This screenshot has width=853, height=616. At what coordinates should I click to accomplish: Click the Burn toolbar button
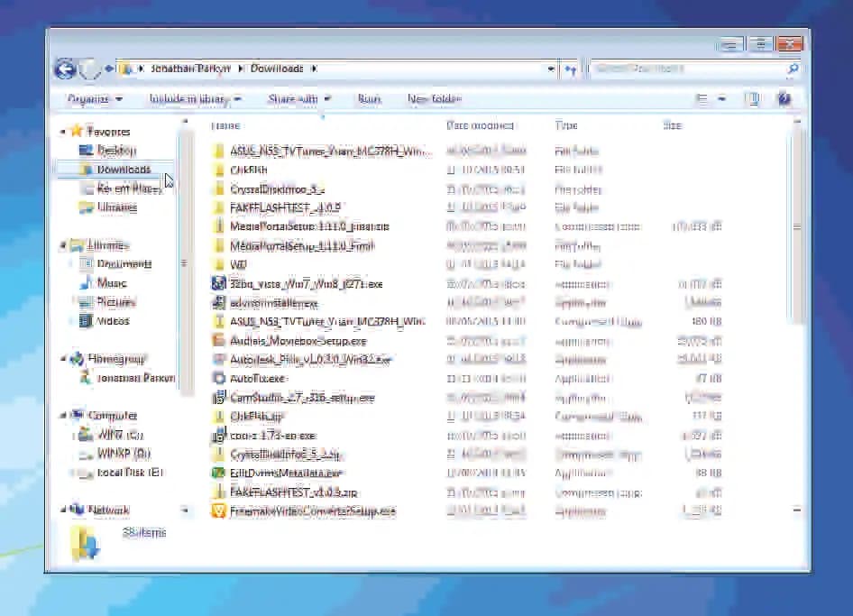coord(369,99)
